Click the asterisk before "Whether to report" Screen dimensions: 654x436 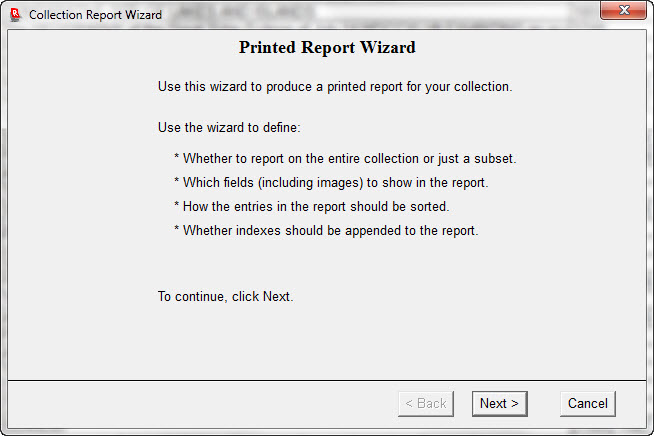177,159
